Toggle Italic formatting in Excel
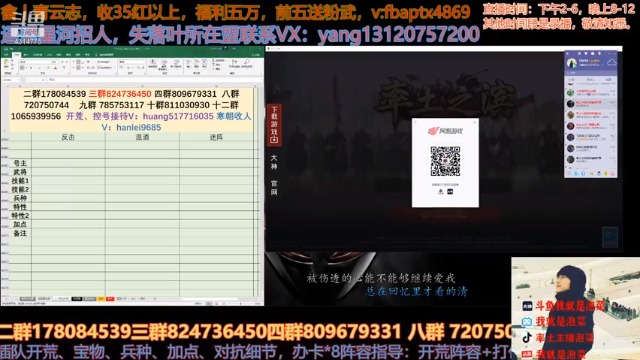640x360 pixels. tap(27, 68)
